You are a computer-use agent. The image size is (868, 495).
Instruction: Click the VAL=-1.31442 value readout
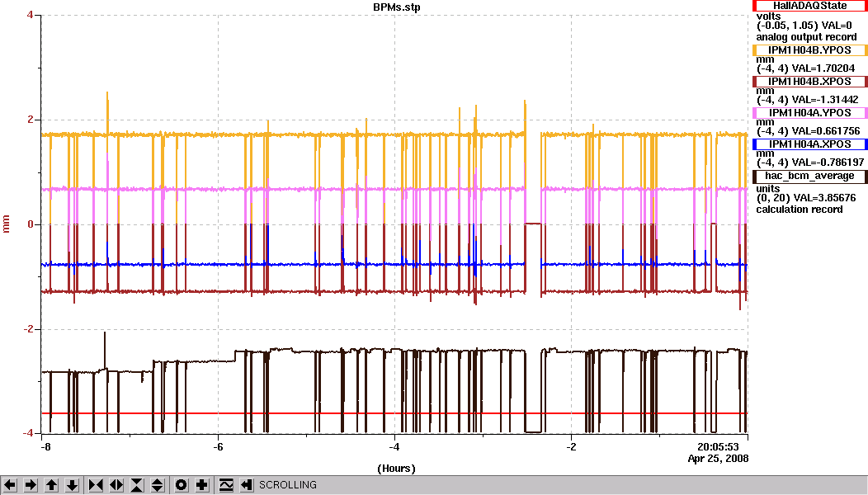pyautogui.click(x=825, y=100)
